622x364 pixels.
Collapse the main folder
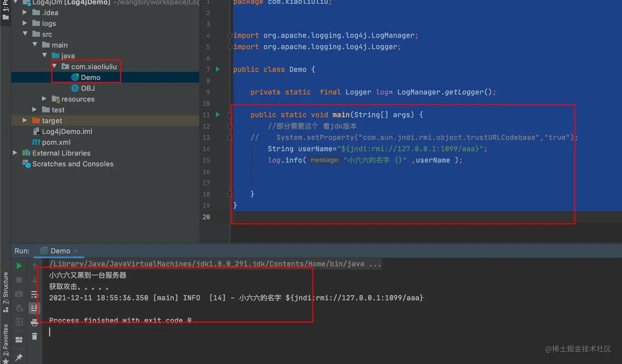tap(35, 44)
